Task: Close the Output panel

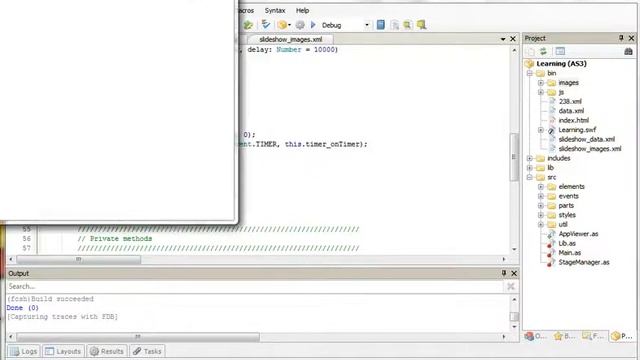Action: click(x=514, y=273)
